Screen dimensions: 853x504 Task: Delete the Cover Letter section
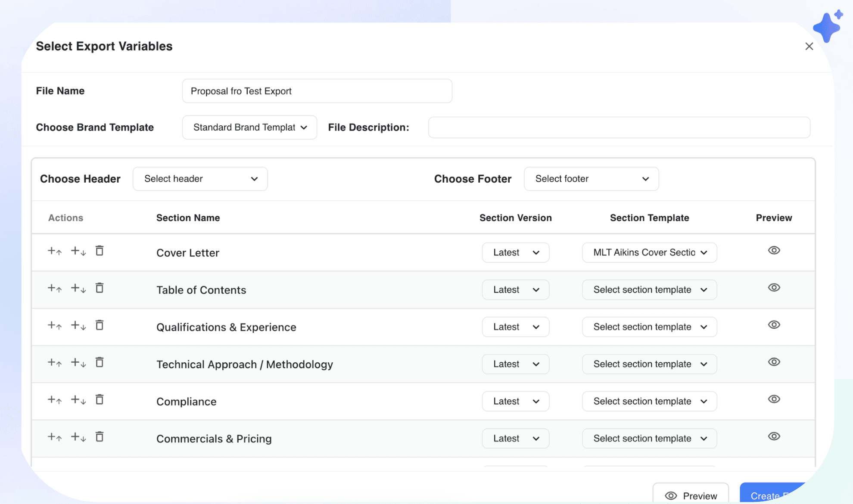click(x=100, y=251)
